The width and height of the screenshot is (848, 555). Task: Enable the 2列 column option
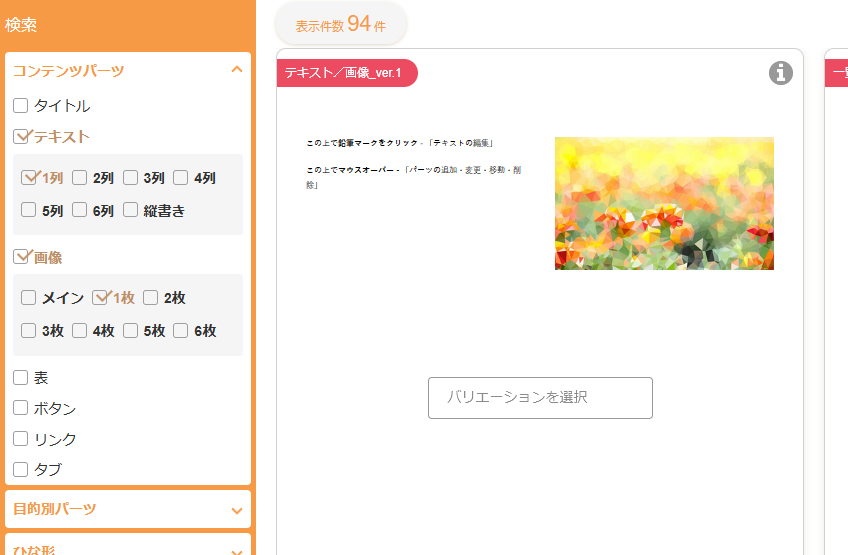pyautogui.click(x=80, y=178)
